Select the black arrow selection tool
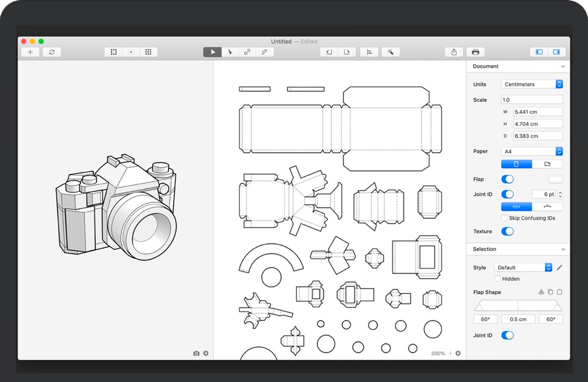This screenshot has height=382, width=588. click(212, 52)
